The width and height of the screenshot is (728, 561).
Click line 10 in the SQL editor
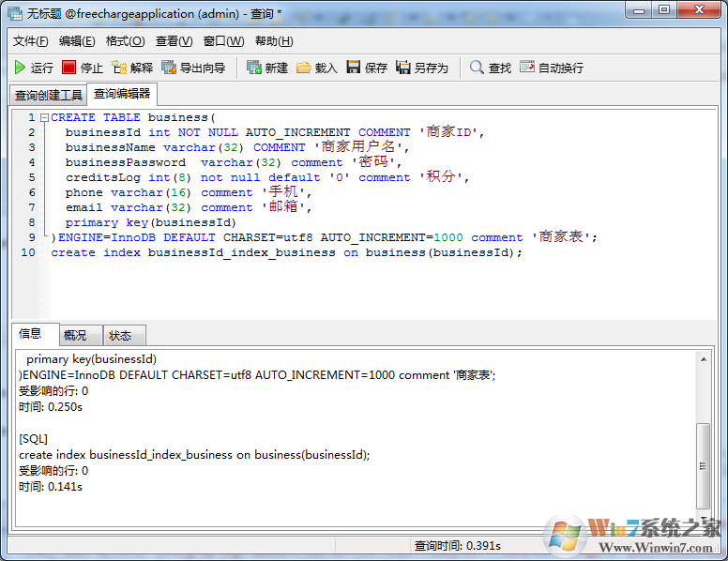(x=281, y=252)
